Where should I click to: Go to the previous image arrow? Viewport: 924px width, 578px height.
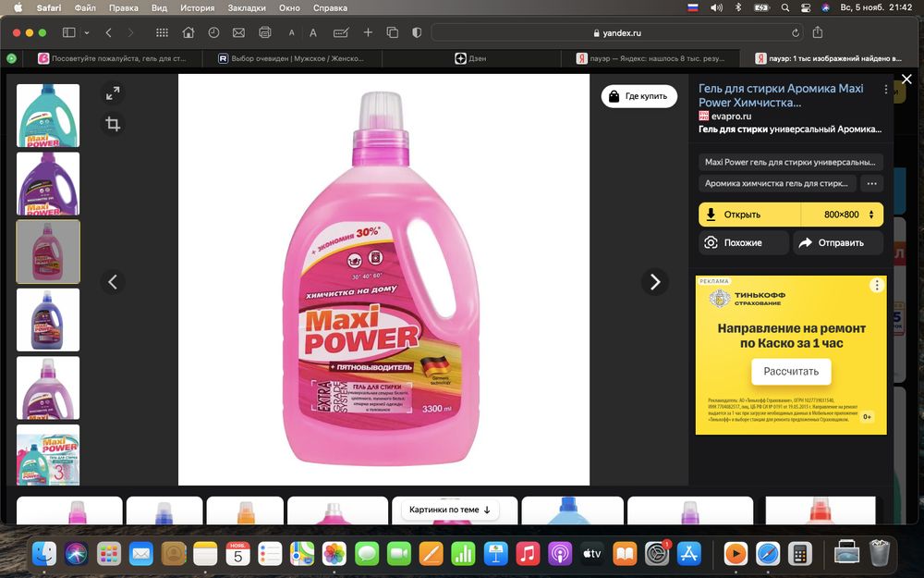pos(113,282)
